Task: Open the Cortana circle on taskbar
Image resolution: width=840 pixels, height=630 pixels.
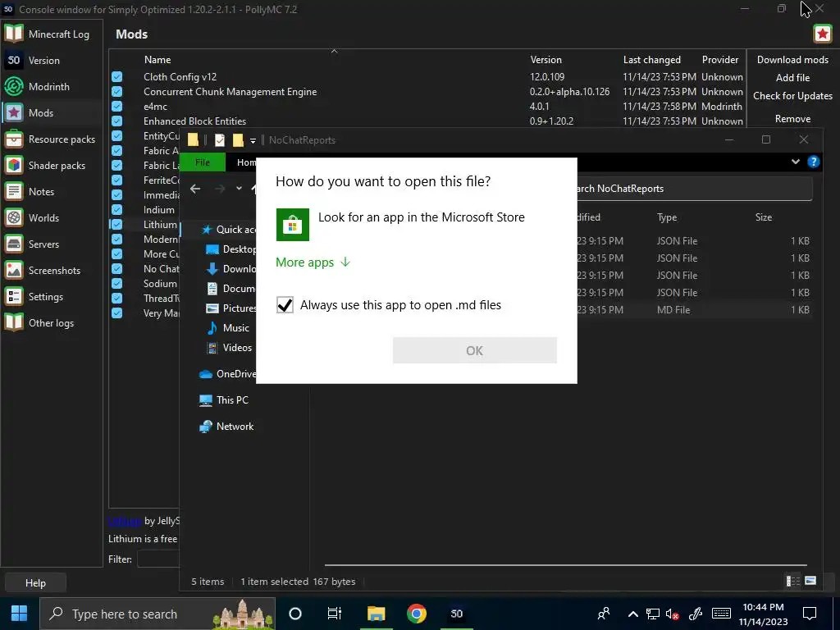Action: point(295,614)
